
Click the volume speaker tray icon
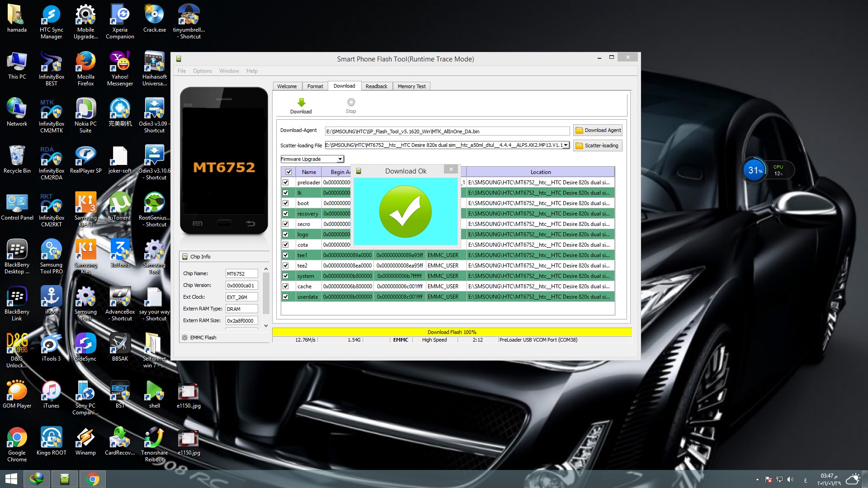[790, 479]
